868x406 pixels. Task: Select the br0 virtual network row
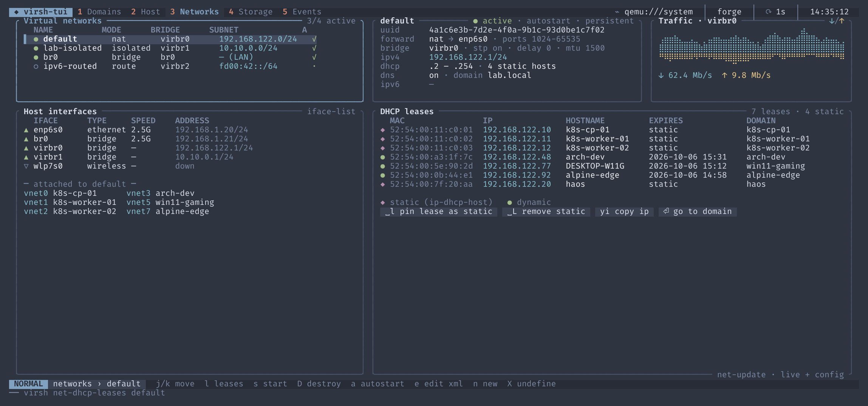pos(170,57)
